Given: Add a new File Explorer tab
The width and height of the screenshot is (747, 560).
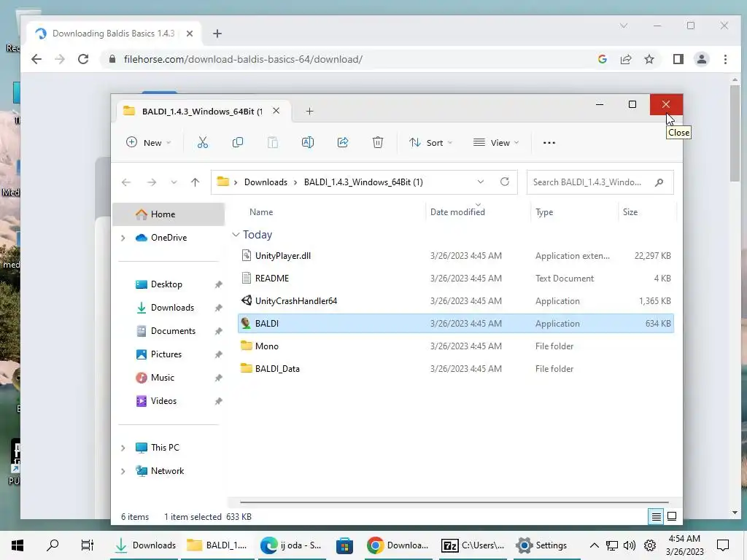Looking at the screenshot, I should coord(309,112).
